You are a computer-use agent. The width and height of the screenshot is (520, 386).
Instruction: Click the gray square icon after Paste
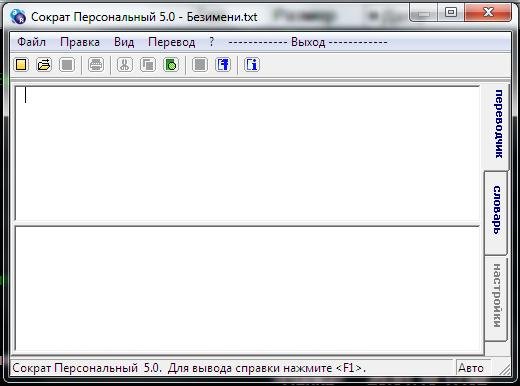tap(200, 65)
